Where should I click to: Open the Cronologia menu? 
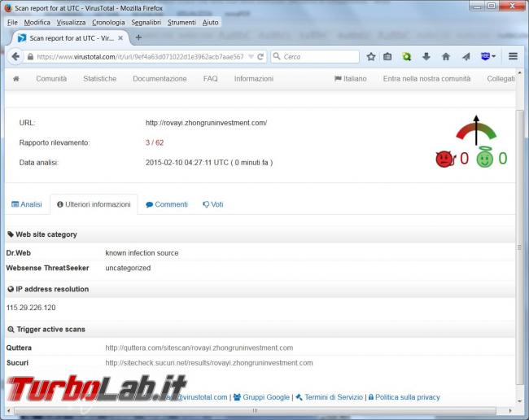click(x=108, y=22)
